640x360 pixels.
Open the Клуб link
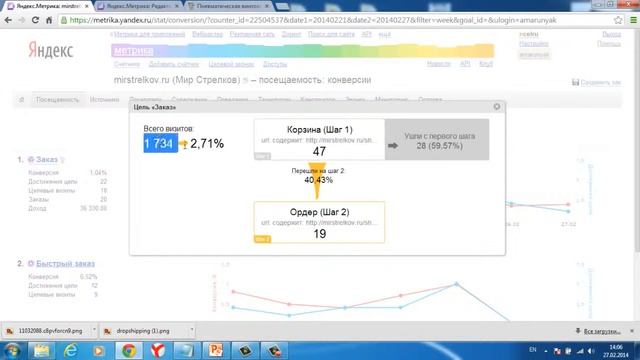pos(486,64)
